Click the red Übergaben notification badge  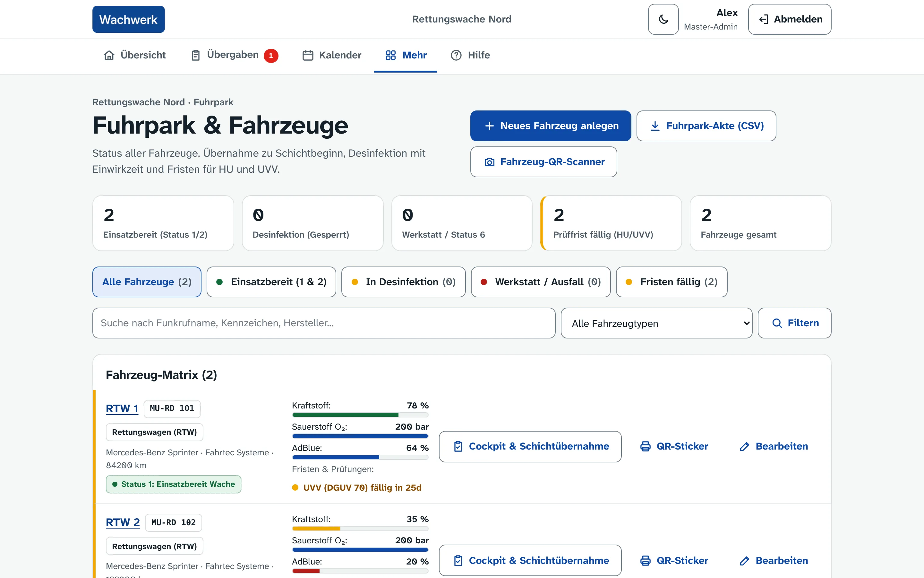(271, 56)
